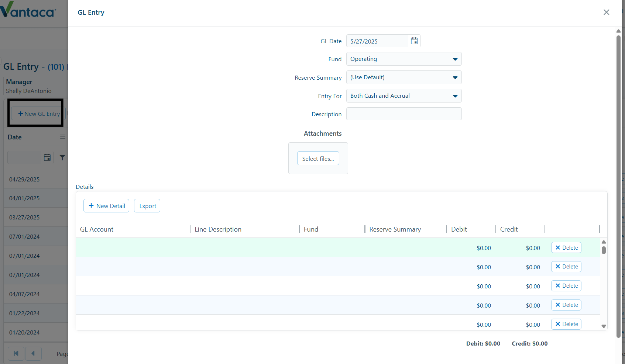This screenshot has width=625, height=364.
Task: Go to the previous page of GL entries
Action: coord(33,353)
